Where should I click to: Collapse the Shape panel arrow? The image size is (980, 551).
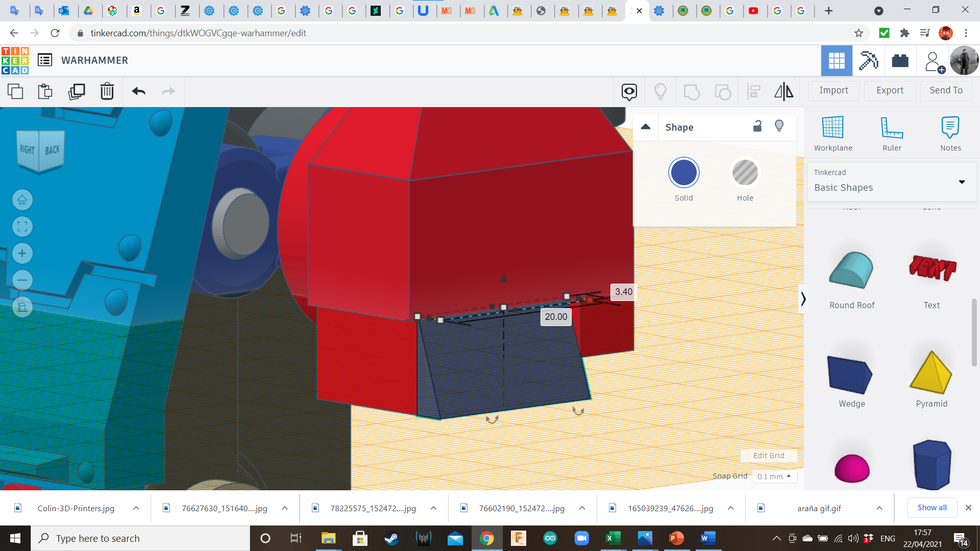646,127
